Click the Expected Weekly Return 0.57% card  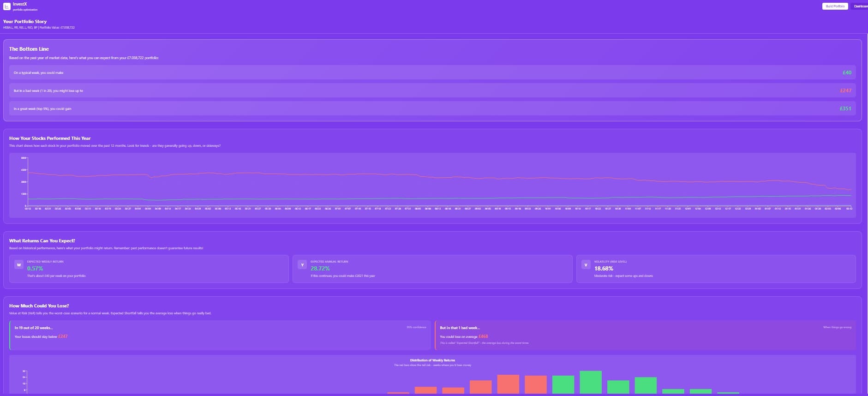[x=149, y=269]
